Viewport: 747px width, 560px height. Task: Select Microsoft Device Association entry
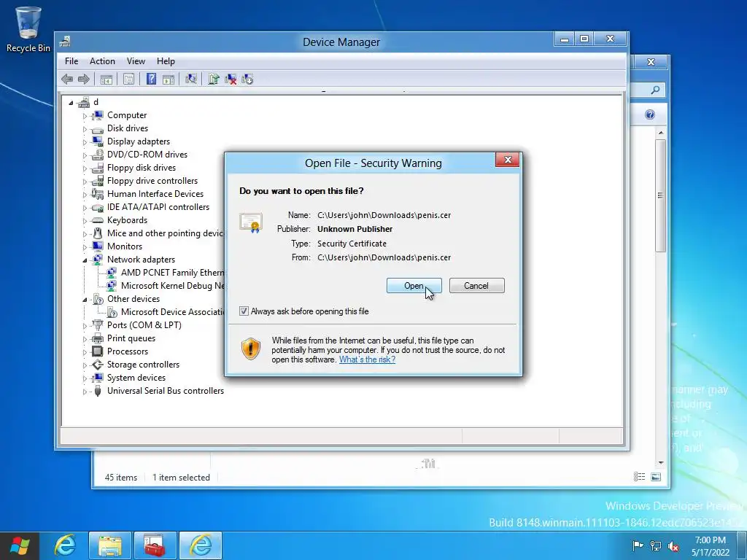click(x=172, y=312)
